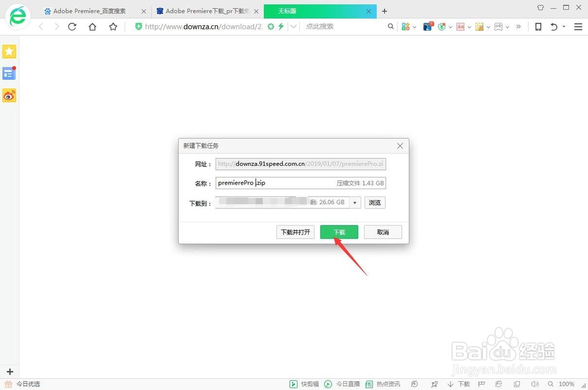This screenshot has width=588, height=390.
Task: Expand the extensions grid dropdown arrow
Action: 415,27
